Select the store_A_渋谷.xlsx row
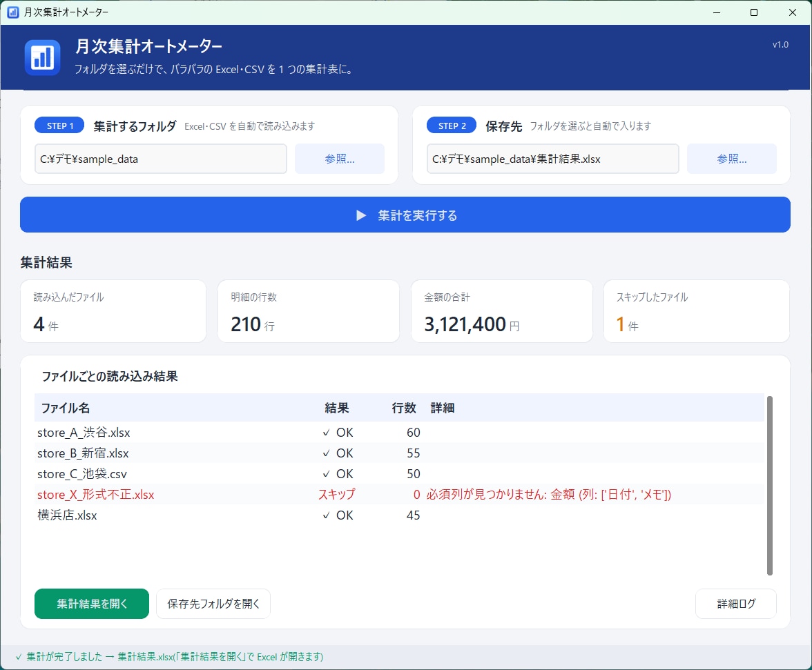812x670 pixels. [x=399, y=433]
